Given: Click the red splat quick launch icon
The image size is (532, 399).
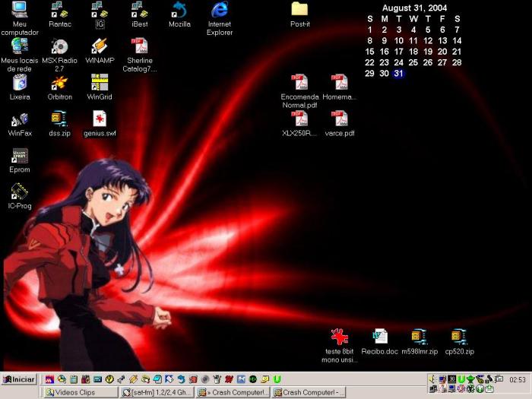Looking at the screenshot, I should tap(229, 379).
